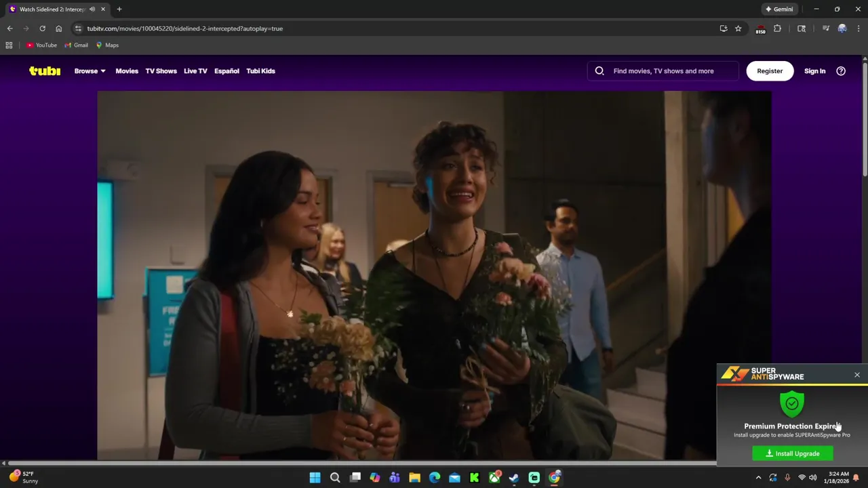Open the Gmail bookmark
Image resolution: width=868 pixels, height=488 pixels.
coord(76,45)
